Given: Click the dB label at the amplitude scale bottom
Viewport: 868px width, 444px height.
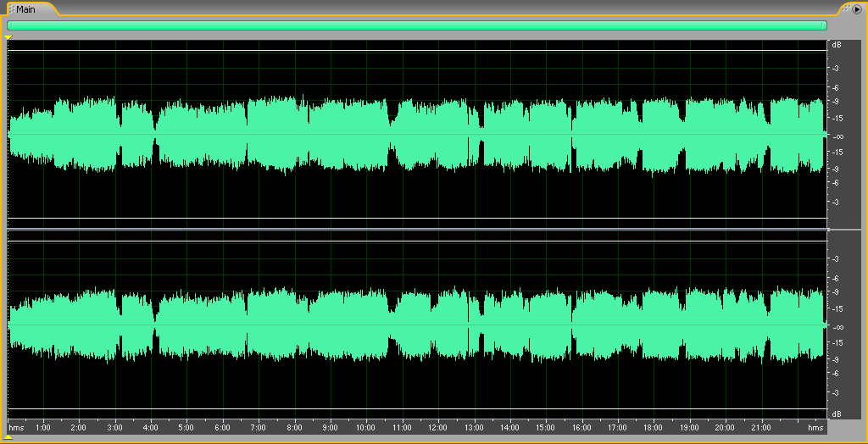Looking at the screenshot, I should pyautogui.click(x=837, y=413).
